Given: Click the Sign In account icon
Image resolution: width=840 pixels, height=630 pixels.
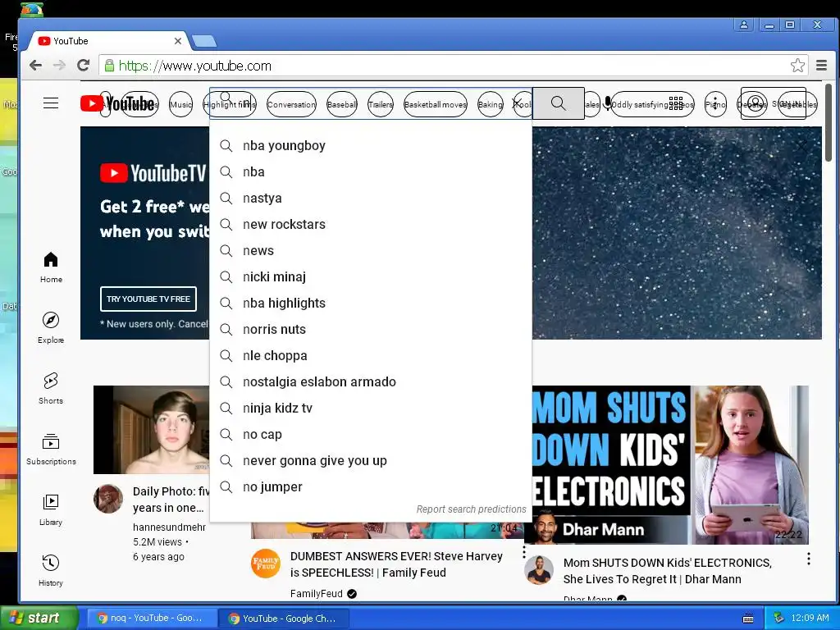Looking at the screenshot, I should [773, 103].
